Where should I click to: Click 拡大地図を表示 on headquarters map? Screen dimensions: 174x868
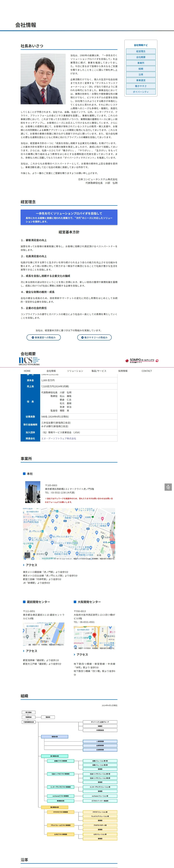click(33, 512)
